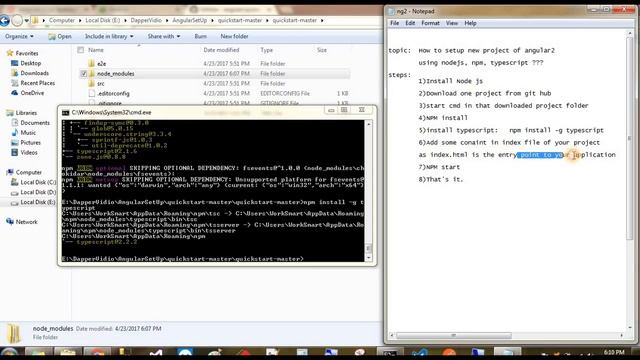Viewport: 640px width, 360px height.
Task: Click the Libraries group in navigation pane
Action: click(x=26, y=113)
